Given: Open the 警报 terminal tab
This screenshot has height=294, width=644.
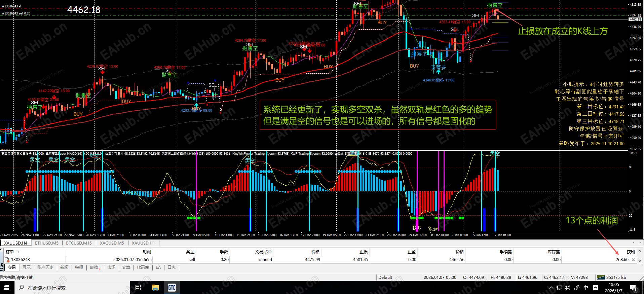Looking at the screenshot, I should (x=79, y=267).
